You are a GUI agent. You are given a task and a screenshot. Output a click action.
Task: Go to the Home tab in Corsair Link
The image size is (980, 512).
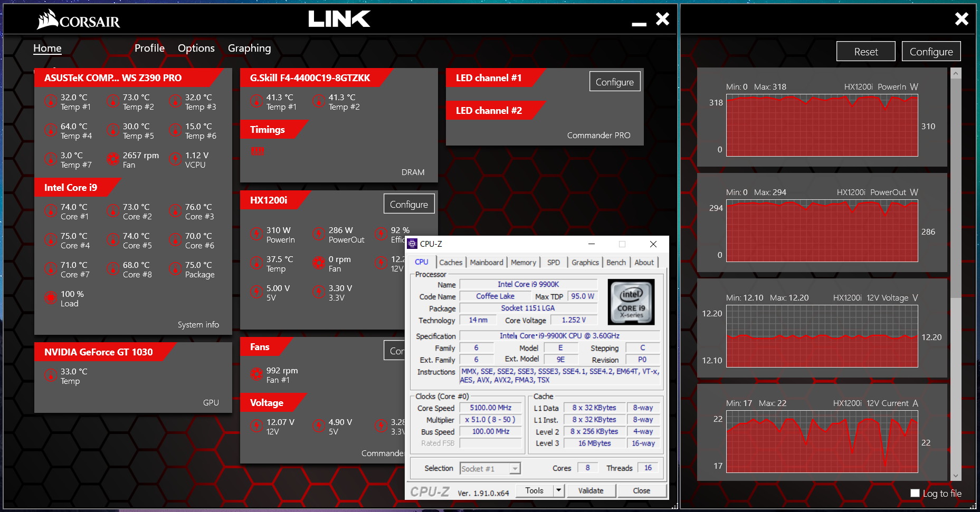click(x=47, y=48)
